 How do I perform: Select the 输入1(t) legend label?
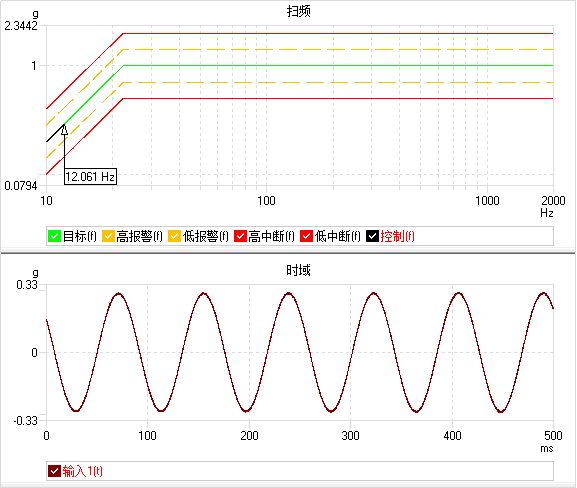click(82, 471)
